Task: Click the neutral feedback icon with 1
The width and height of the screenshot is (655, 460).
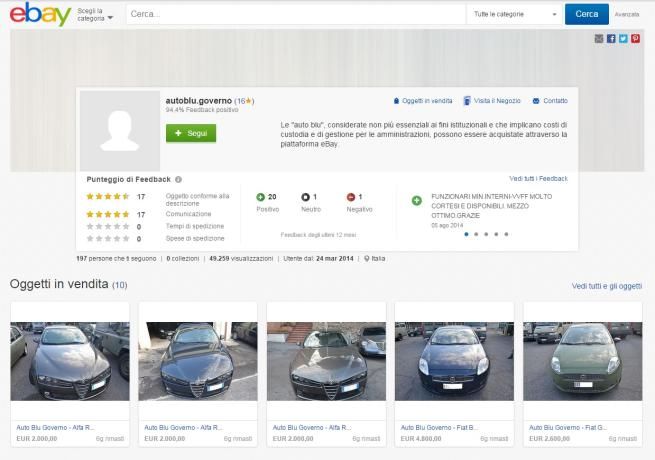Action: 305,197
